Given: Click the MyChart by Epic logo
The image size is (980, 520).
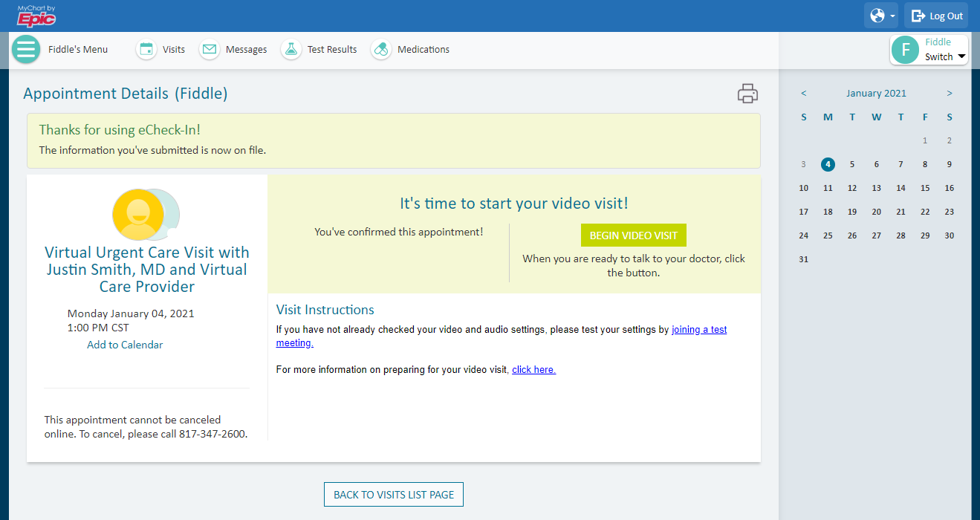Looking at the screenshot, I should (x=36, y=16).
